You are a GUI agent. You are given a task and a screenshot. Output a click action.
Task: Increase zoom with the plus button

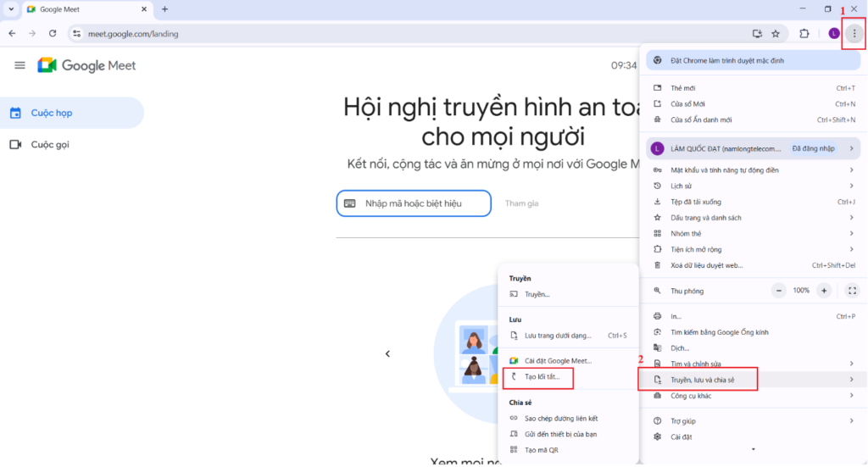[824, 291]
